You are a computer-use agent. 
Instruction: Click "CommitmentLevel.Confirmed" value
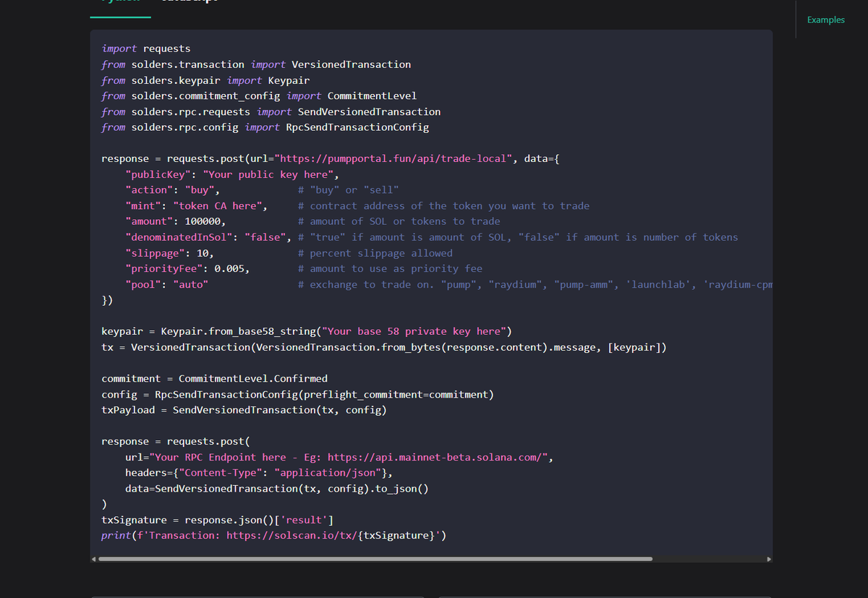coord(253,379)
